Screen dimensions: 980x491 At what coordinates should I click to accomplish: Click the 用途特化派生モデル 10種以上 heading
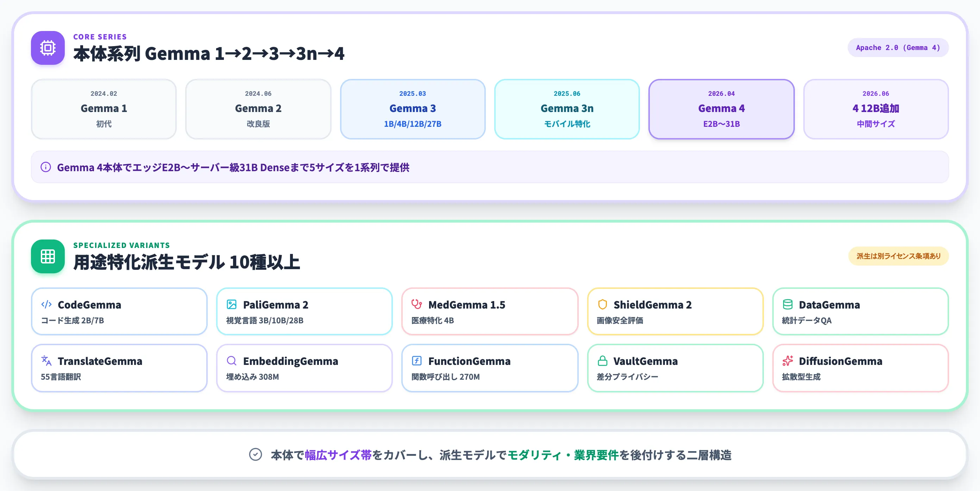coord(187,262)
